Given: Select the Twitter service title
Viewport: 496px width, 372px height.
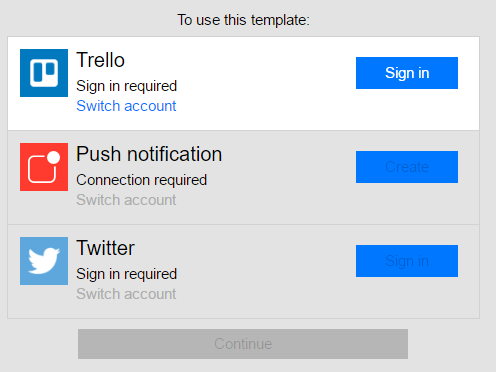Looking at the screenshot, I should (105, 248).
